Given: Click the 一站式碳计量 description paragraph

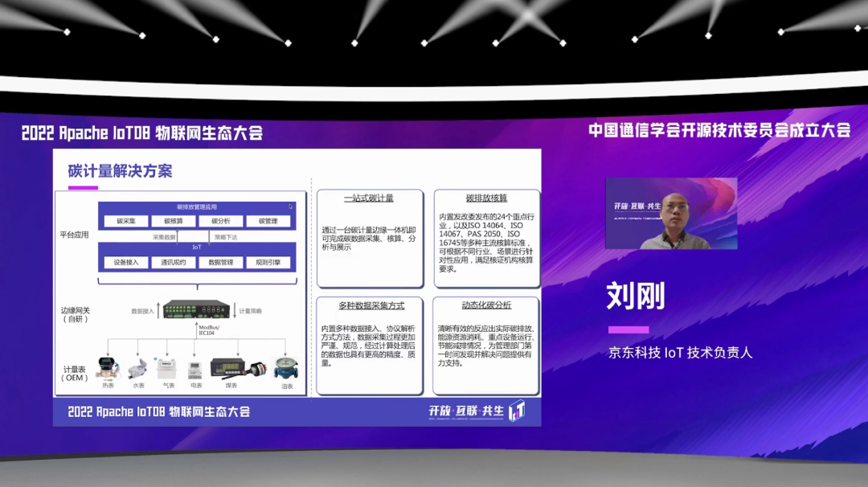Looking at the screenshot, I should (x=369, y=239).
